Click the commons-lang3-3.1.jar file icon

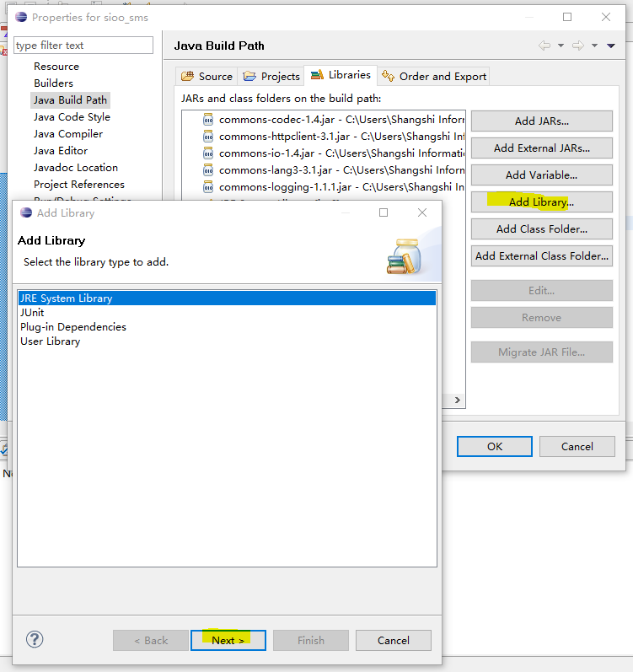pyautogui.click(x=208, y=170)
